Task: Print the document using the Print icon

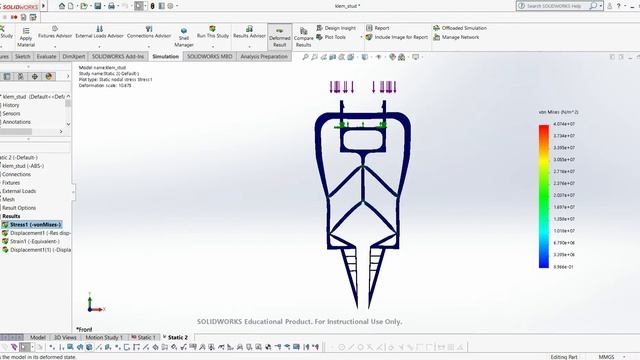Action: pyautogui.click(x=111, y=6)
